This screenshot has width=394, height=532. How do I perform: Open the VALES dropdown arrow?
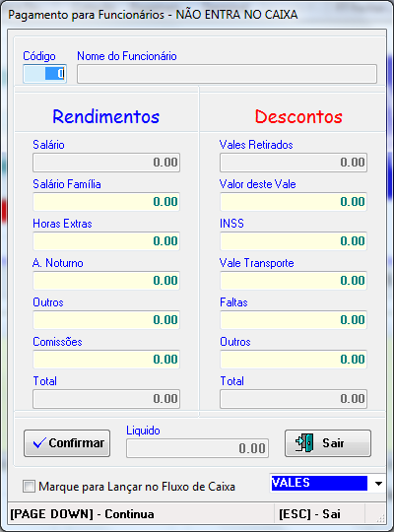tap(378, 484)
